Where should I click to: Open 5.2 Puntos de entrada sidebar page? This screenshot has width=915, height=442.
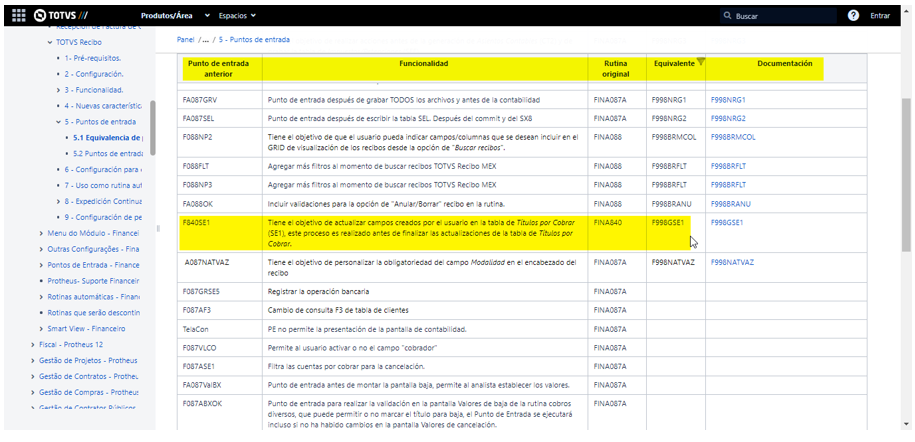(107, 154)
